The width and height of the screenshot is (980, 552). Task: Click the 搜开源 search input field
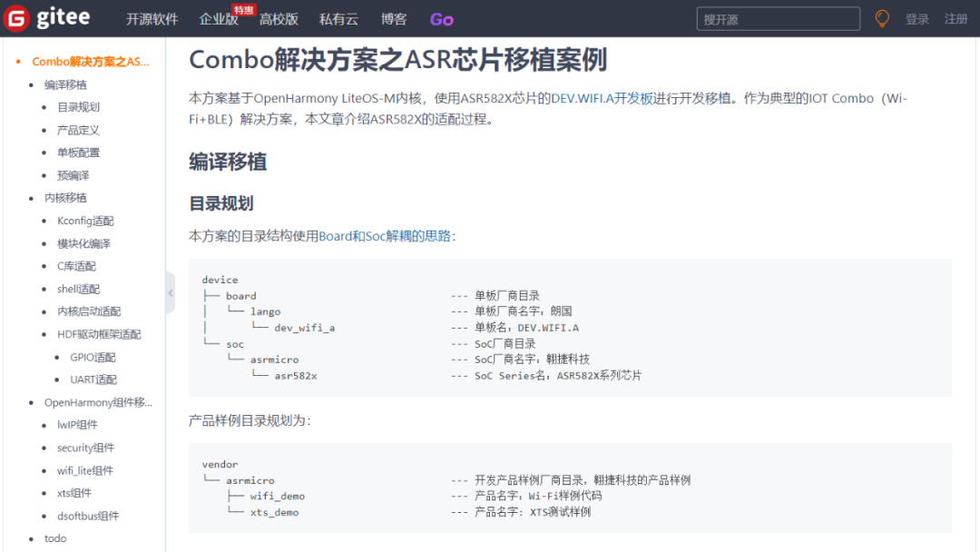click(x=778, y=18)
